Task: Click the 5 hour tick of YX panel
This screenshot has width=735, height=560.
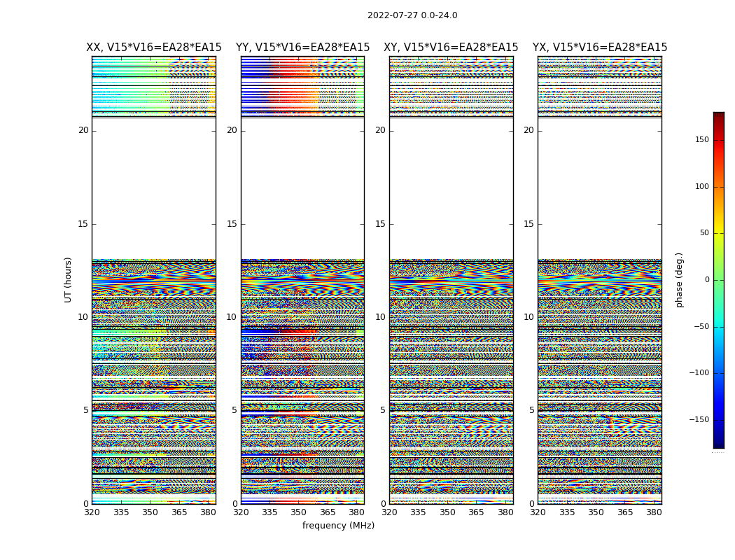Action: point(531,410)
